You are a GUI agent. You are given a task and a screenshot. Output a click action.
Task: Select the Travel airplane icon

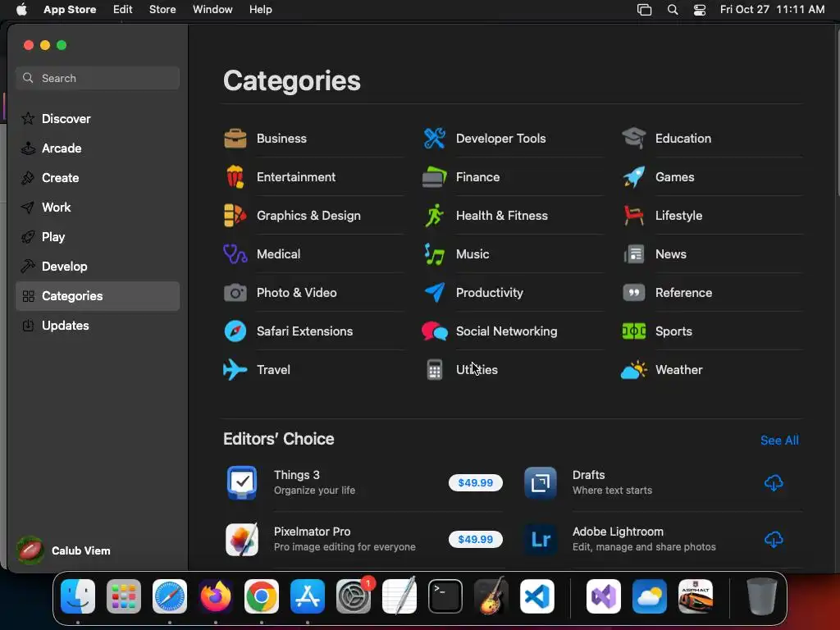(235, 370)
